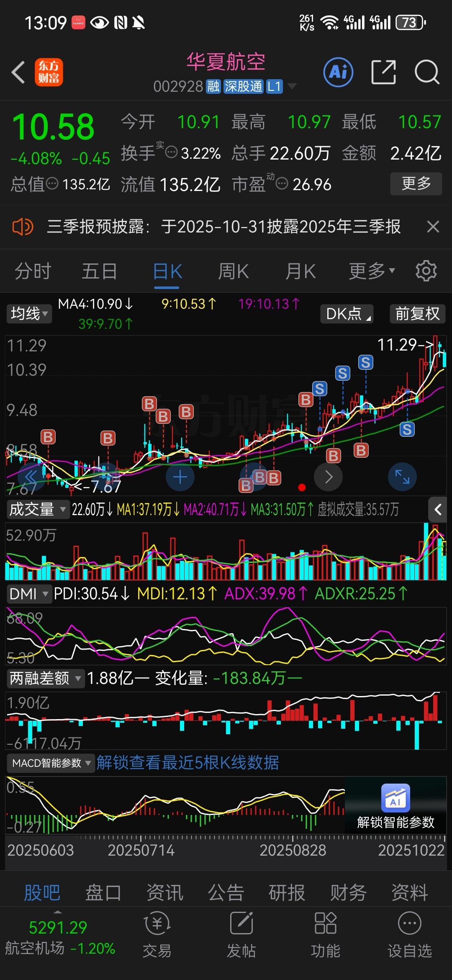The image size is (452, 980).
Task: Tap the plus zoom-in chart button
Action: (180, 477)
